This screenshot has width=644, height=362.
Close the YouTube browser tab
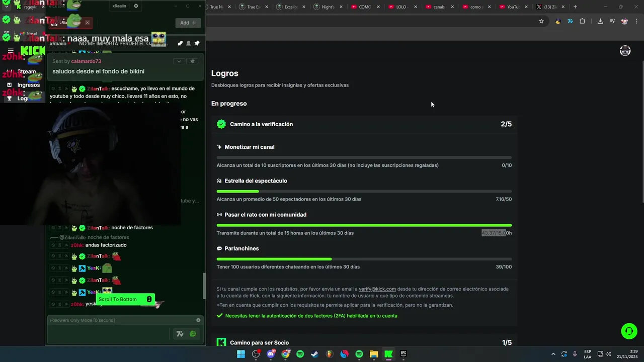coord(526,7)
